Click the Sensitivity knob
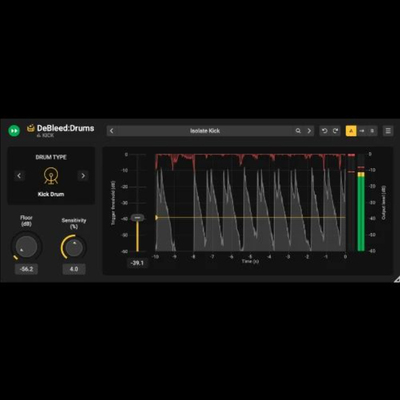400x400 pixels. (74, 247)
